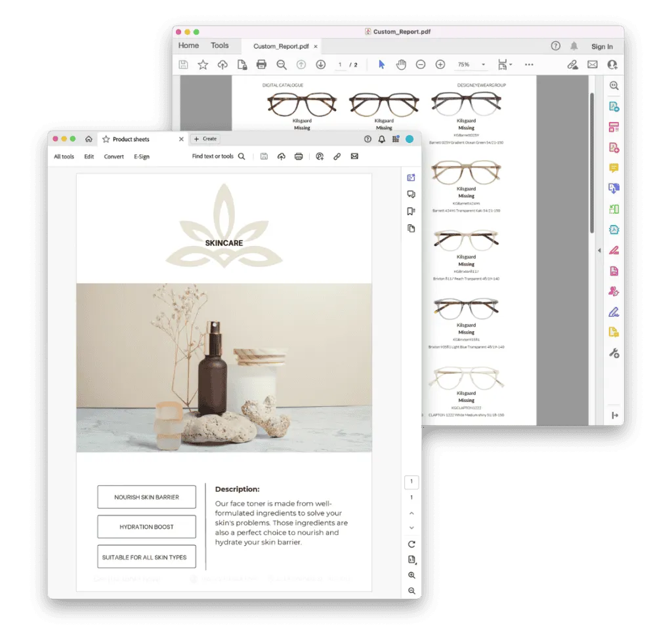Click the HYDRATION BOOST box

pos(146,527)
